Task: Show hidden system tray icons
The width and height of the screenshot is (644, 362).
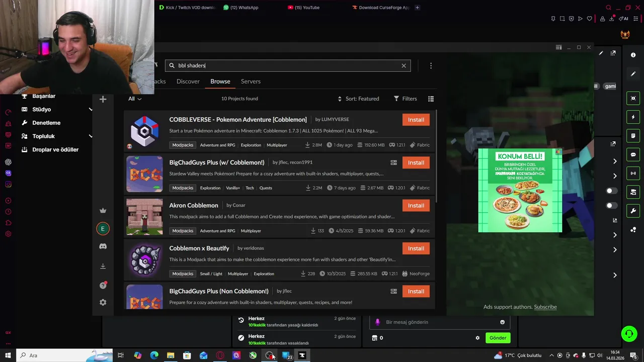Action: (551, 355)
